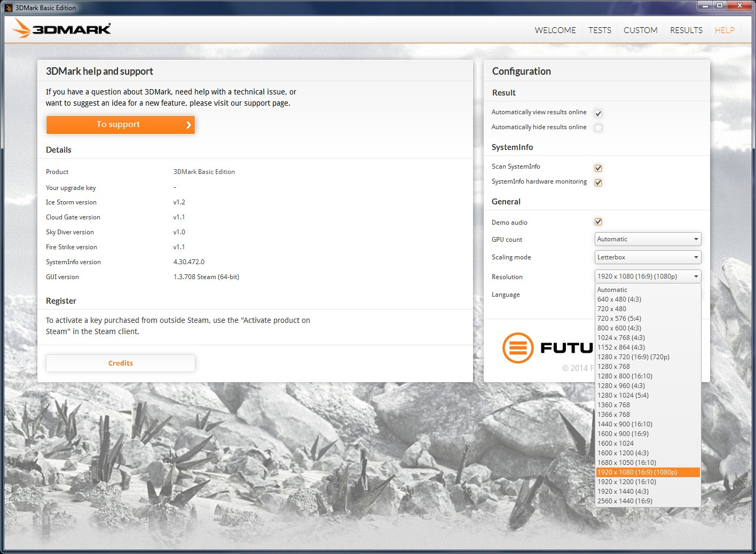The height and width of the screenshot is (554, 756).
Task: Select 640 x 480 (4:3) resolution
Action: pos(648,299)
